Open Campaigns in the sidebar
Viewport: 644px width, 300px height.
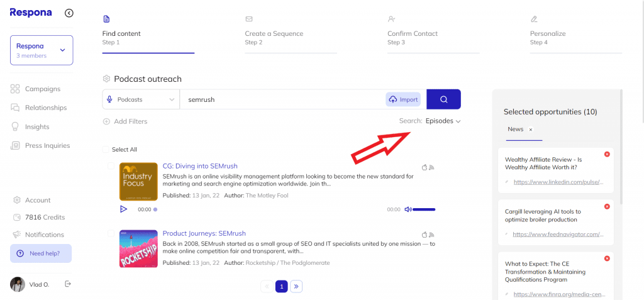coord(36,89)
